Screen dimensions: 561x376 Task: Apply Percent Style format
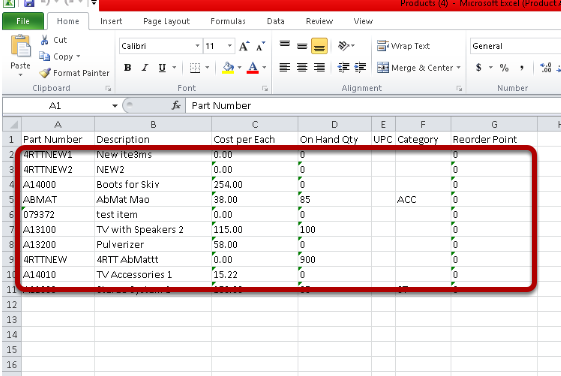coord(504,67)
